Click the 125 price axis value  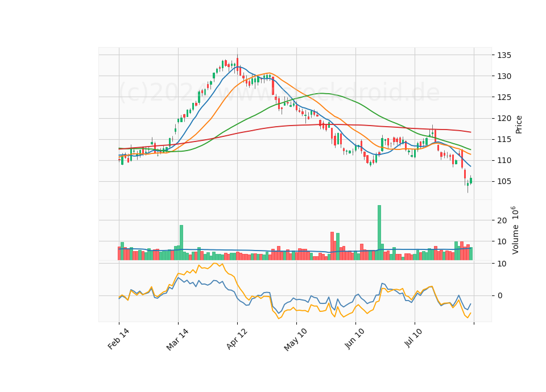coord(504,97)
